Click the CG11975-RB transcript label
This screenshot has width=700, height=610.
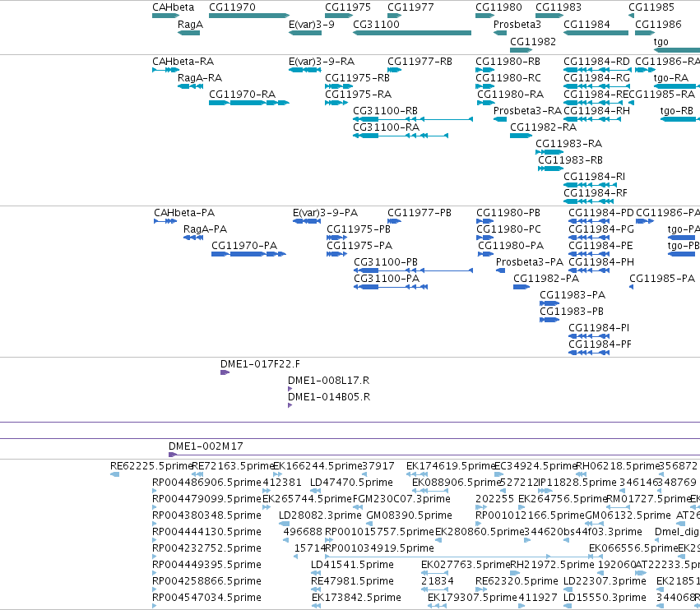pyautogui.click(x=357, y=77)
